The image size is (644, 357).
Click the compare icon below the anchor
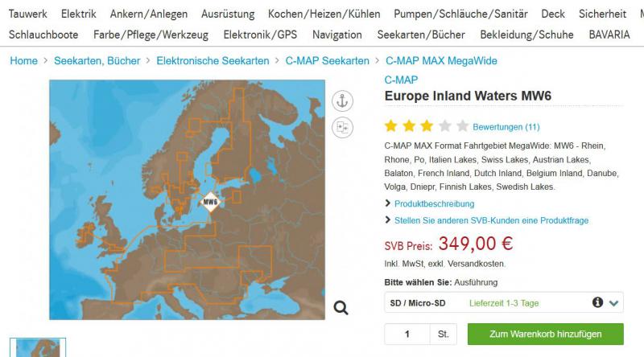[342, 128]
